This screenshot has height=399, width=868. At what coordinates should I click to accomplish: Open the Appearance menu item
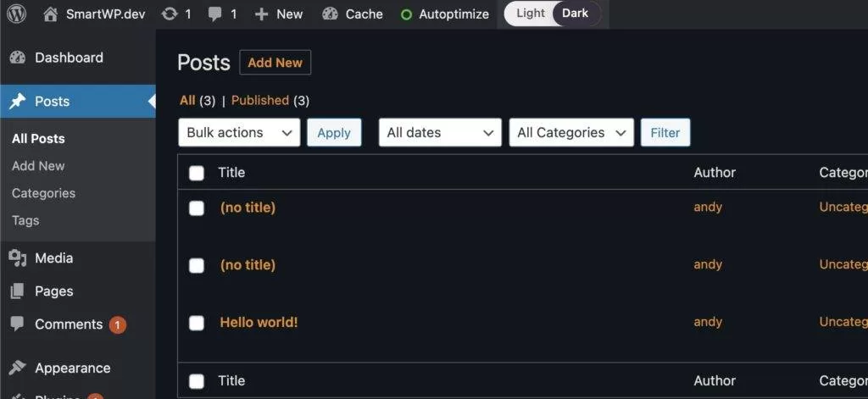[x=72, y=368]
